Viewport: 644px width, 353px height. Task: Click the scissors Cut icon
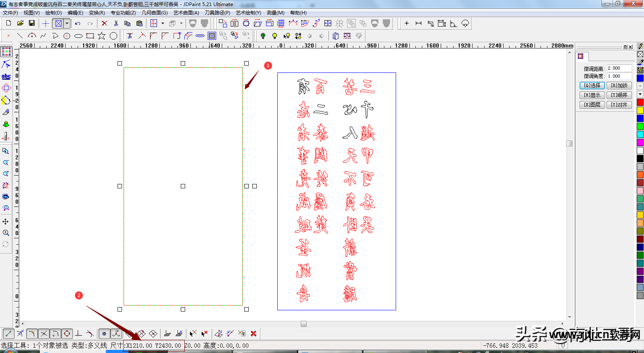[x=116, y=23]
